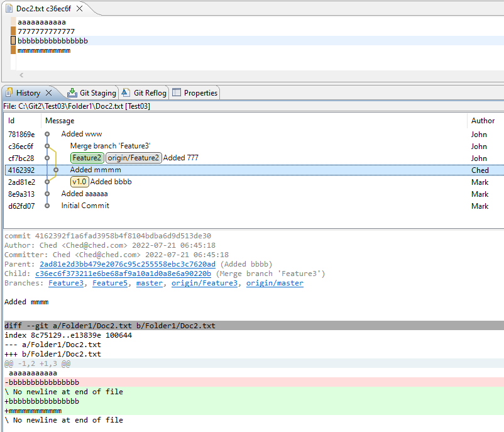Screen dimensions: 504x432
Task: Select the 'Initial Commit' row
Action: 85,206
